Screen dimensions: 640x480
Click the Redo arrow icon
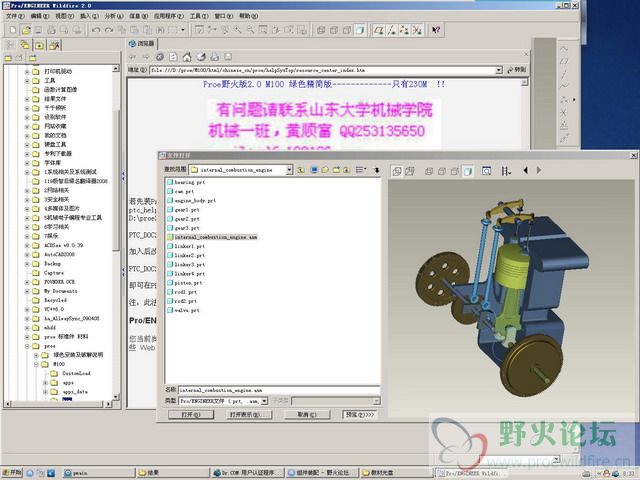click(x=109, y=30)
